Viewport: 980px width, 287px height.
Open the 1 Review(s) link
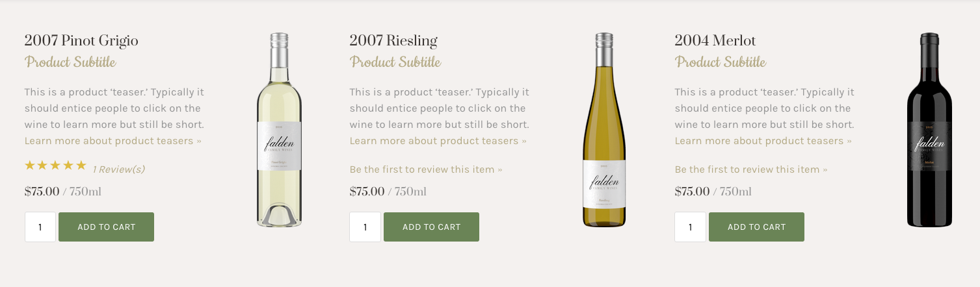118,169
